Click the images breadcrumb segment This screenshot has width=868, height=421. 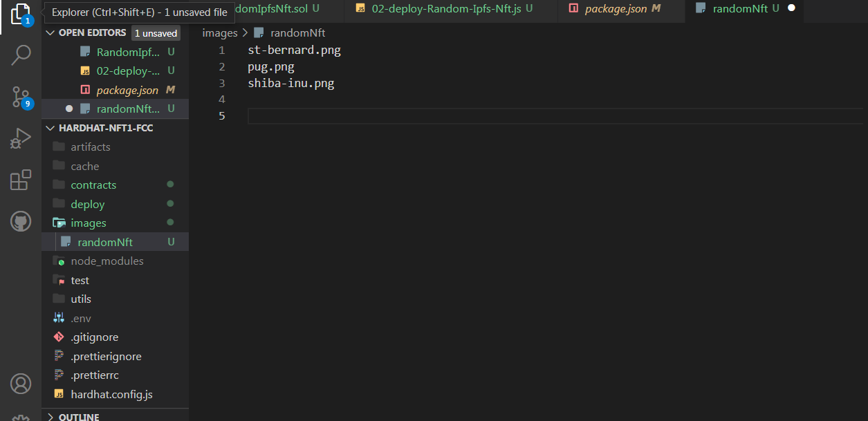(x=219, y=32)
